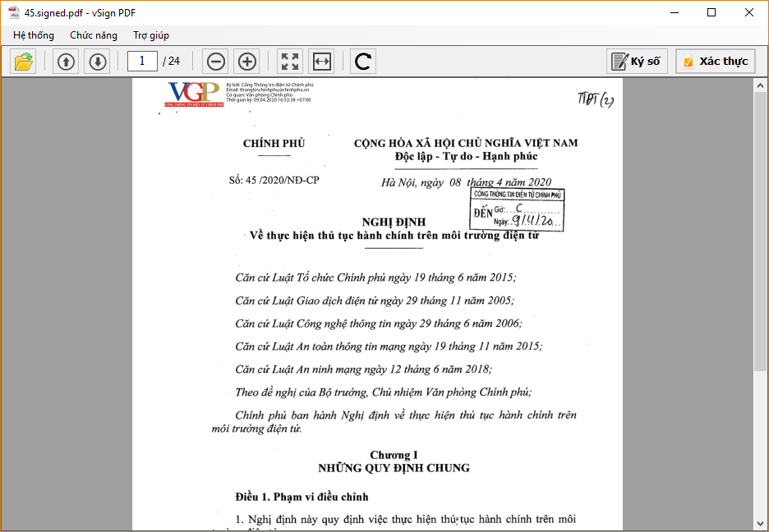Zoom out using the minus icon
Image resolution: width=769 pixels, height=532 pixels.
[x=216, y=62]
